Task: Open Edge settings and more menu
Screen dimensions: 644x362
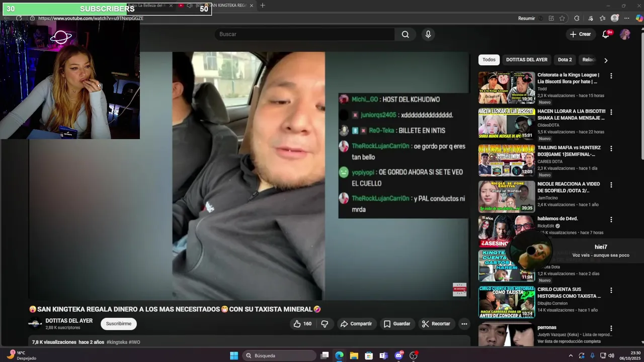Action: coord(626,18)
